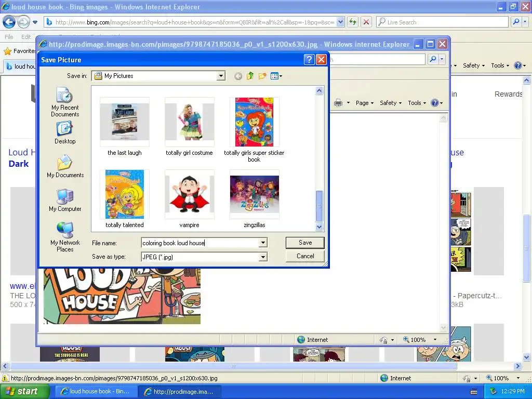Image resolution: width=532 pixels, height=399 pixels.
Task: Select the loud house browser tab
Action: click(x=20, y=66)
